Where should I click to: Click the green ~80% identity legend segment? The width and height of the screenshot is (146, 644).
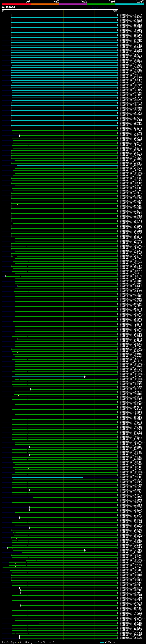pos(101,4)
